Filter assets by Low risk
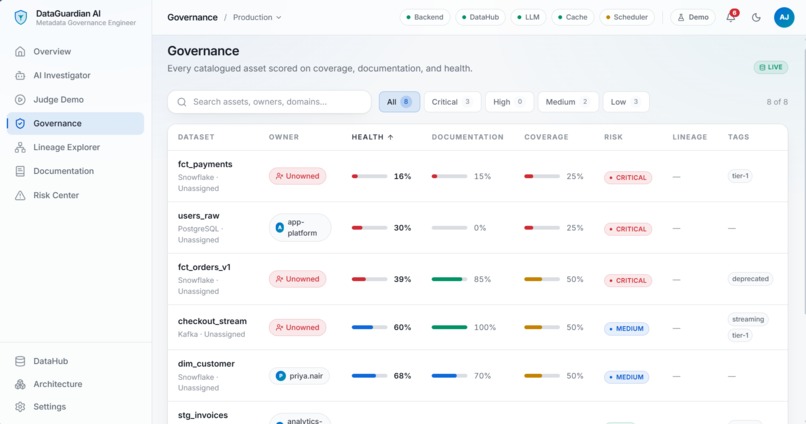Screen dimensions: 806x424 (x=625, y=102)
